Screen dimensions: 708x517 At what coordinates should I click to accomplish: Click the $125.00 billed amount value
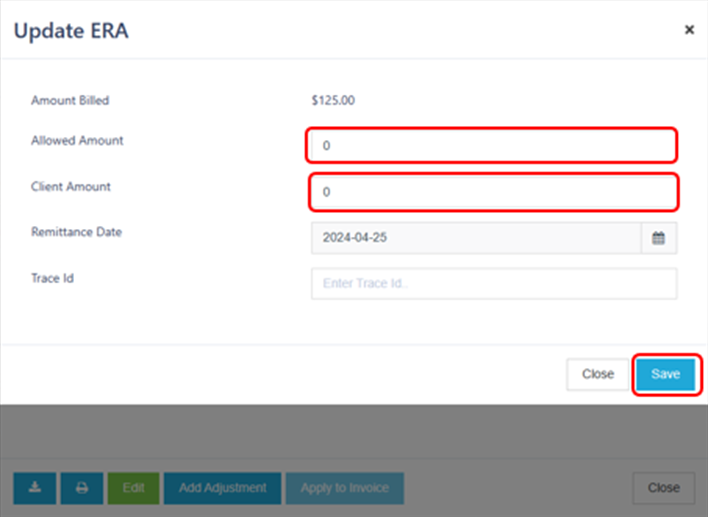(x=333, y=100)
